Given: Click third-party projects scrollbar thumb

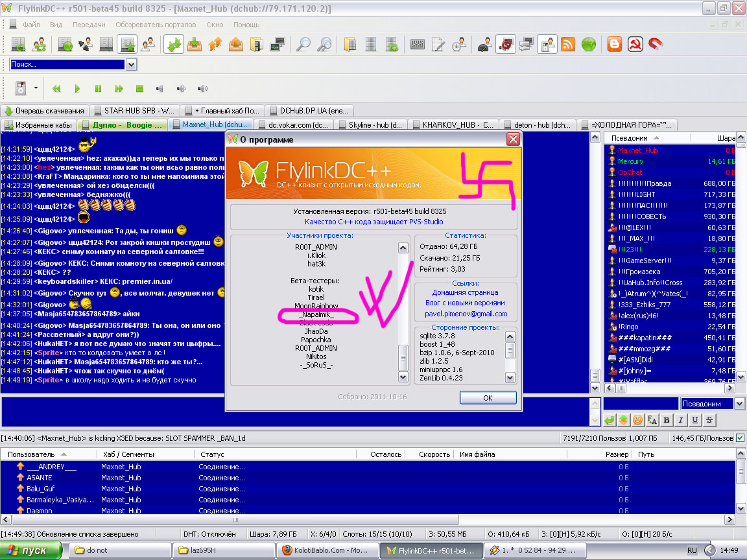Looking at the screenshot, I should click(x=510, y=350).
